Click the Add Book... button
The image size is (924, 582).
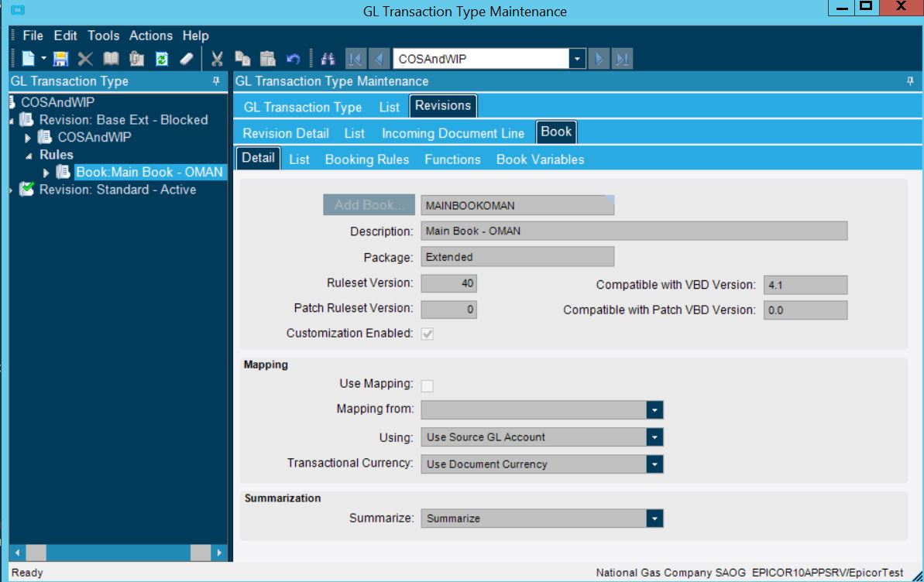(x=369, y=205)
